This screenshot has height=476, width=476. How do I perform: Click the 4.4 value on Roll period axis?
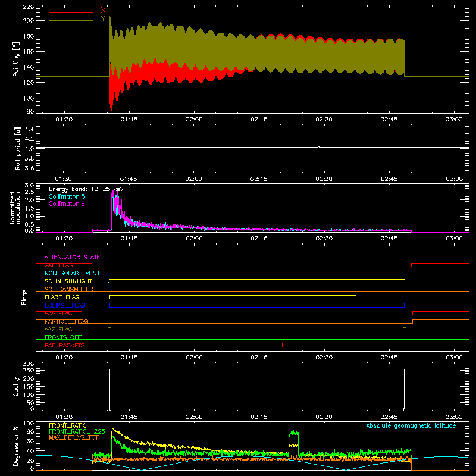click(x=29, y=129)
